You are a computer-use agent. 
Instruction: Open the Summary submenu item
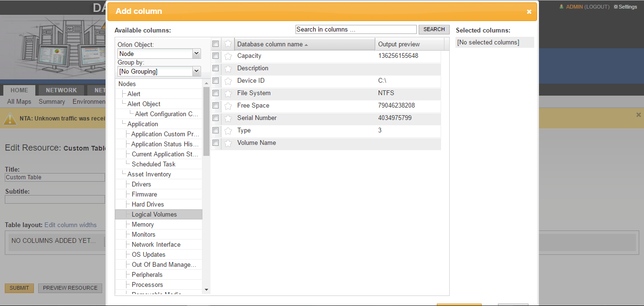click(x=52, y=102)
